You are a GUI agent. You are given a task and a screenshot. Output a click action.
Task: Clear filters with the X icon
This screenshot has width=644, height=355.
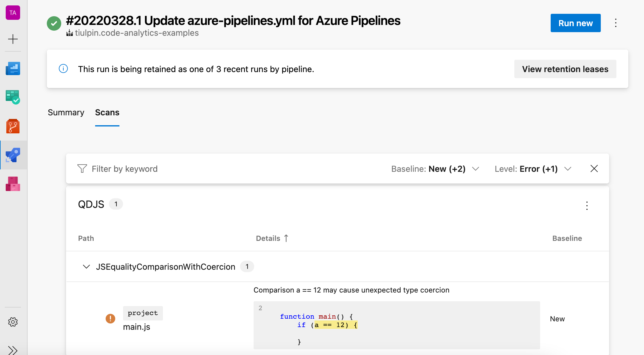[x=594, y=168]
